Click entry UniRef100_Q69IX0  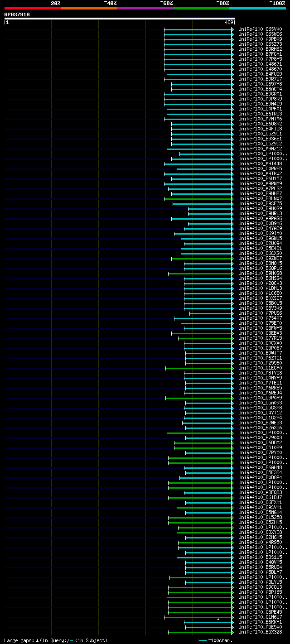click(x=260, y=233)
